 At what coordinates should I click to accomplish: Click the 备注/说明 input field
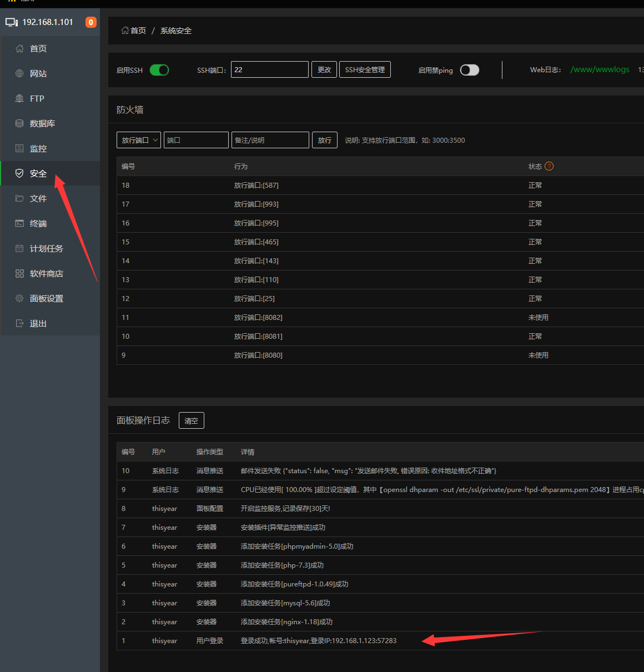pos(270,140)
